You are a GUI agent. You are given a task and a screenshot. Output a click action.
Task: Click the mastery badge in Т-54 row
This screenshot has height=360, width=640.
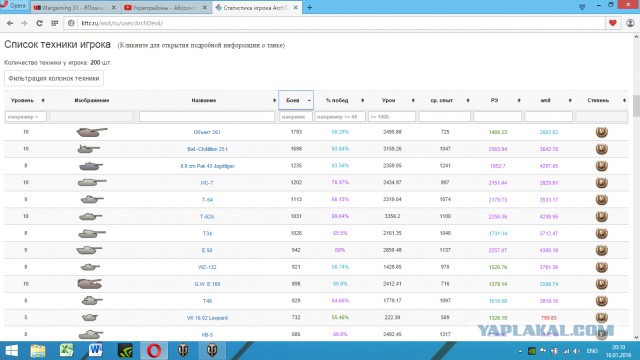(601, 200)
